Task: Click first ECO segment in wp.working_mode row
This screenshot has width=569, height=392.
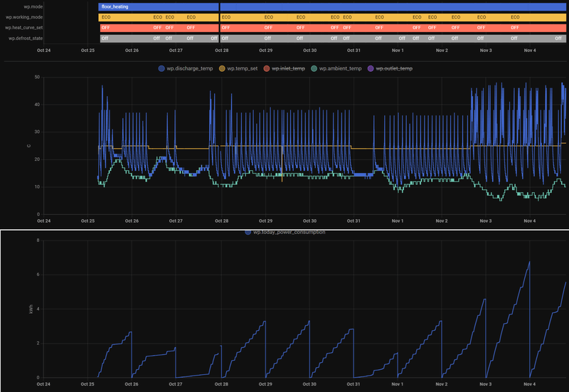Action: coord(126,17)
